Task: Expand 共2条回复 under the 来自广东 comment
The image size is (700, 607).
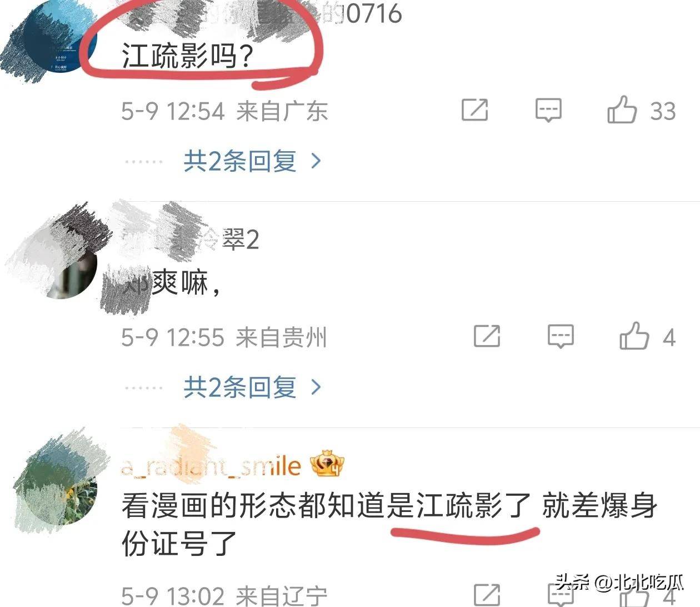Action: 253,161
